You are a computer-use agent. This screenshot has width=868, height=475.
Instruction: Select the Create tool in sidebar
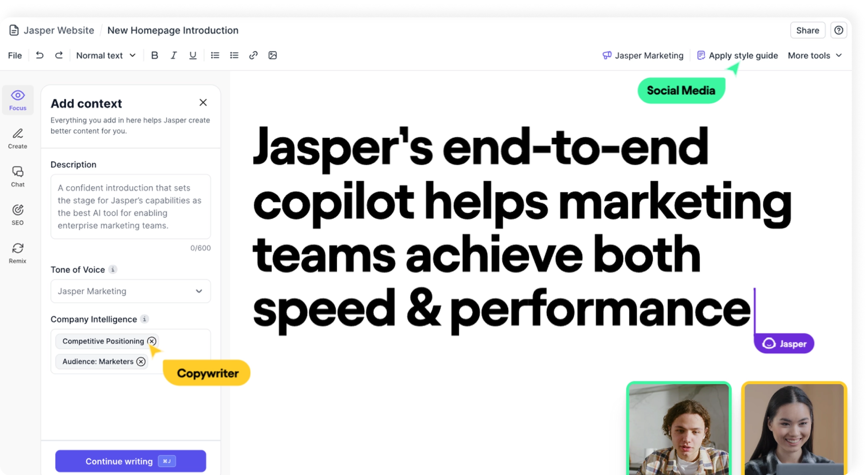click(x=17, y=137)
